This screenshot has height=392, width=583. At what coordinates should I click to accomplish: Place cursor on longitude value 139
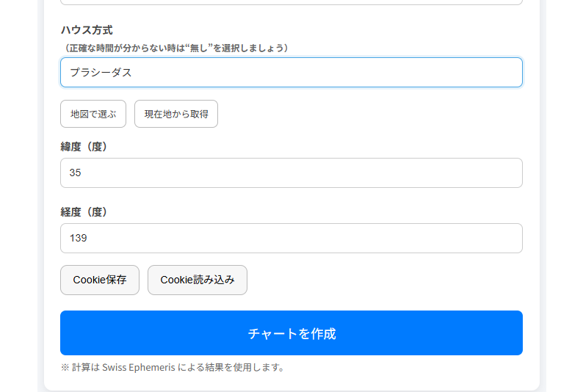(78, 239)
